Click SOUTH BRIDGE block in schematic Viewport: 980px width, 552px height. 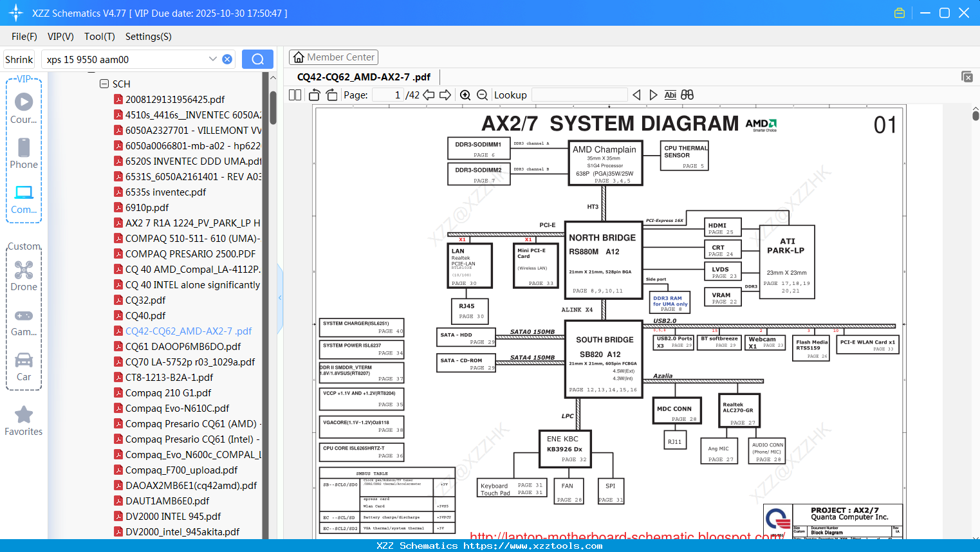tap(604, 359)
